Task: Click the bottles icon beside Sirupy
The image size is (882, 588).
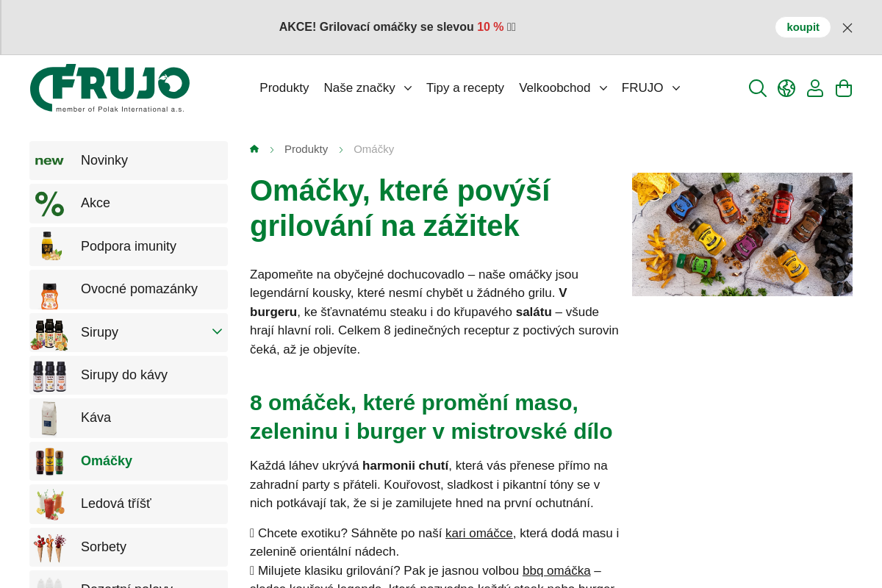Action: pos(49,334)
